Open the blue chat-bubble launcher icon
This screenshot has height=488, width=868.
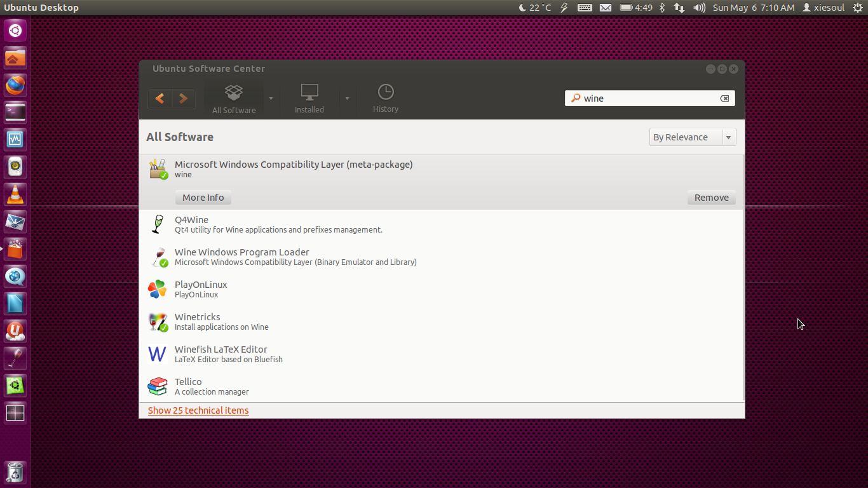pos(15,276)
